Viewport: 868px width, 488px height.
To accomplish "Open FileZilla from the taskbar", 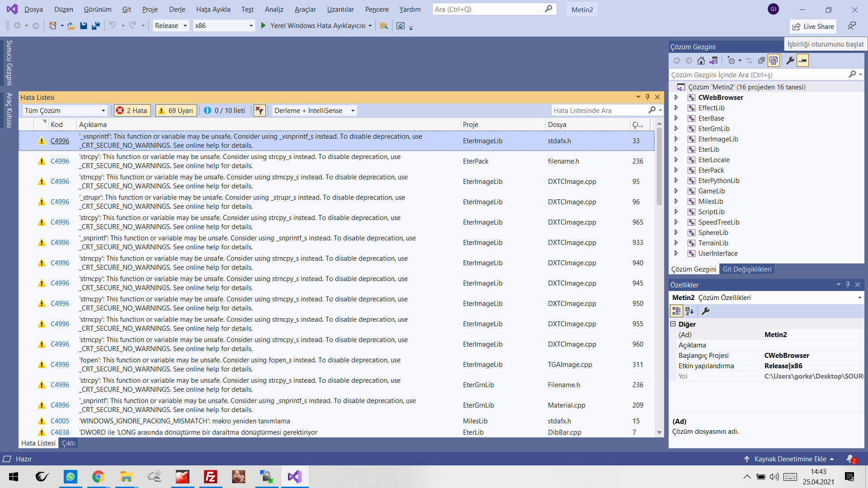I will [211, 477].
